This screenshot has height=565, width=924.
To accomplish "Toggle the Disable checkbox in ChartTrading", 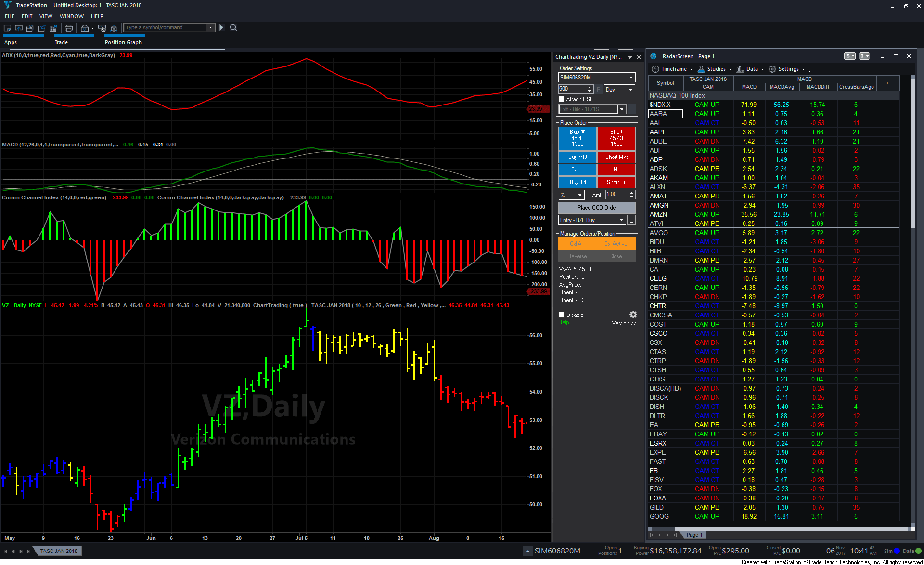I will coord(562,315).
